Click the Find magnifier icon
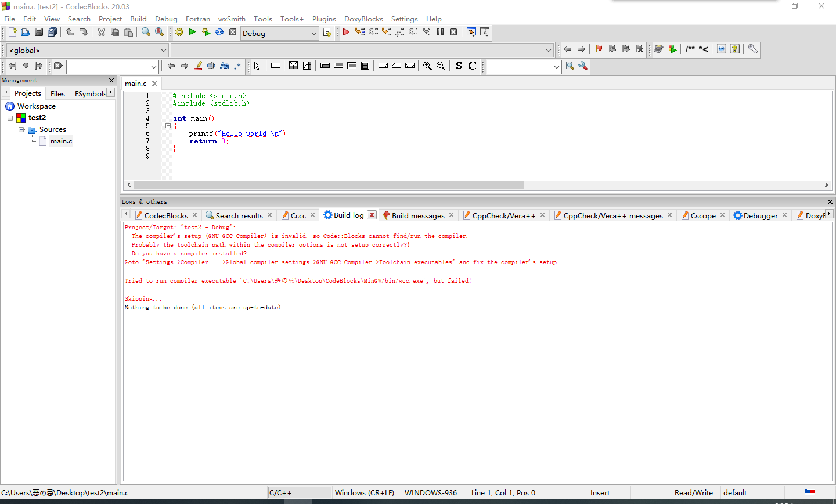Screen dimensions: 836x504 coord(146,33)
